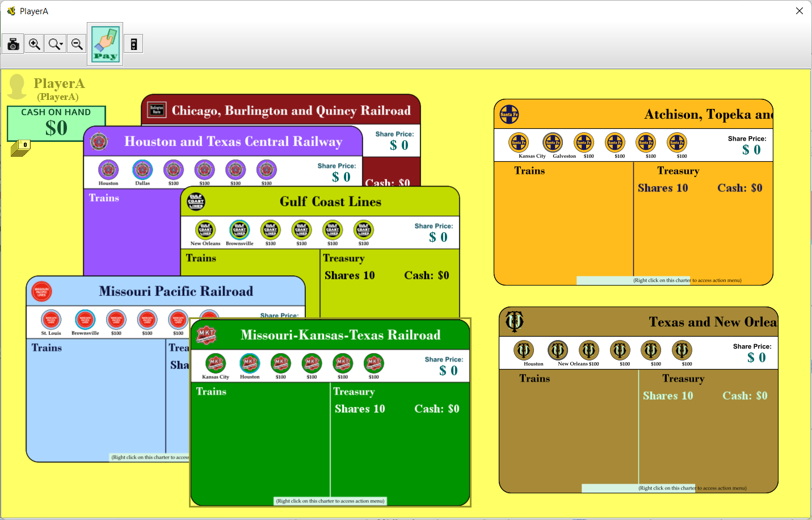Click Atchison, Topeka share price $0
Screen dimensions: 812x520
[751, 150]
